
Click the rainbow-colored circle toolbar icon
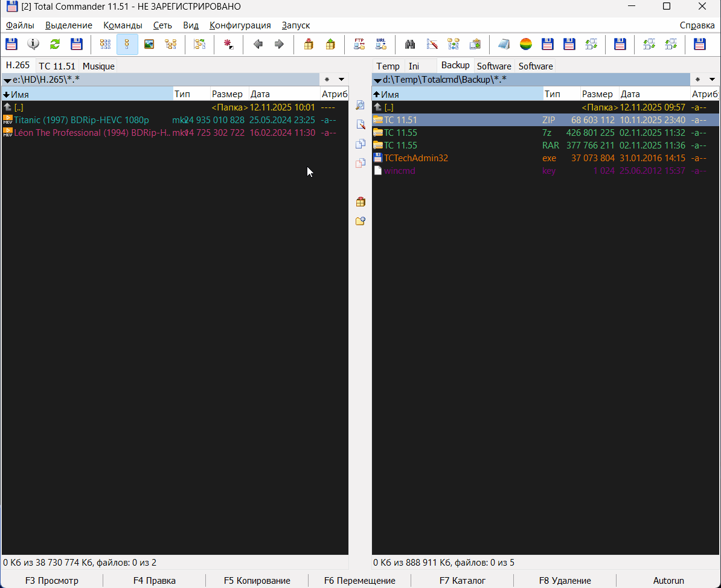coord(526,44)
